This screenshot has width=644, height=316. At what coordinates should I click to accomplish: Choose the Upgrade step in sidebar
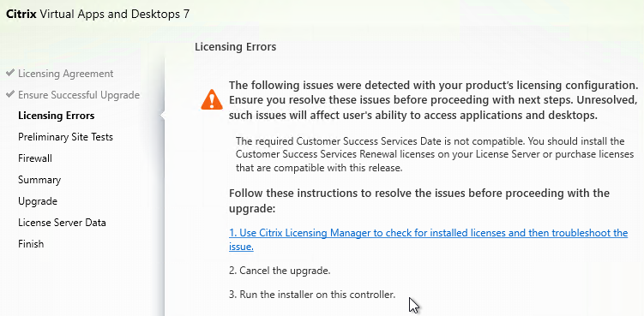(x=38, y=201)
